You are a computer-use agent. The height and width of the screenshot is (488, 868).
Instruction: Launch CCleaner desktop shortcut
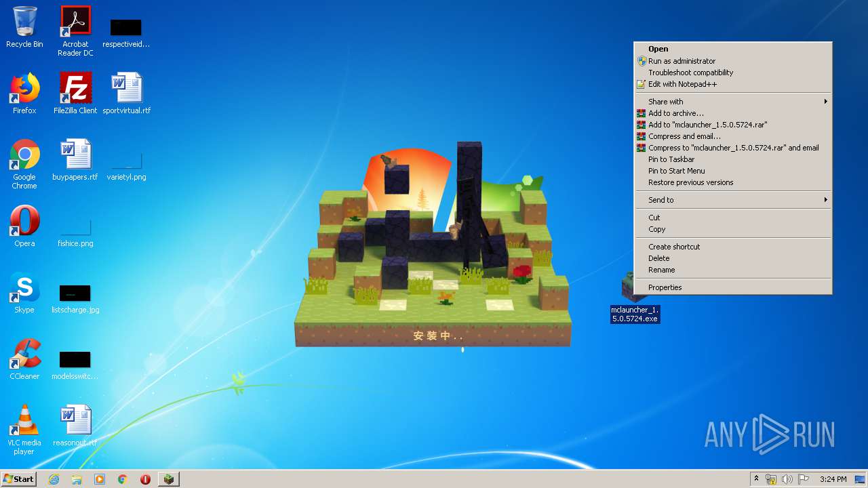tap(24, 359)
